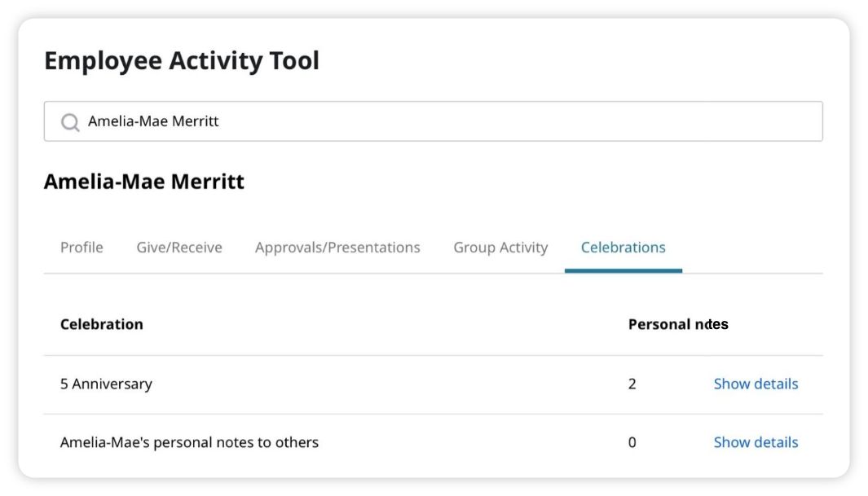This screenshot has width=868, height=496.
Task: Open the Profile tab
Action: [82, 247]
